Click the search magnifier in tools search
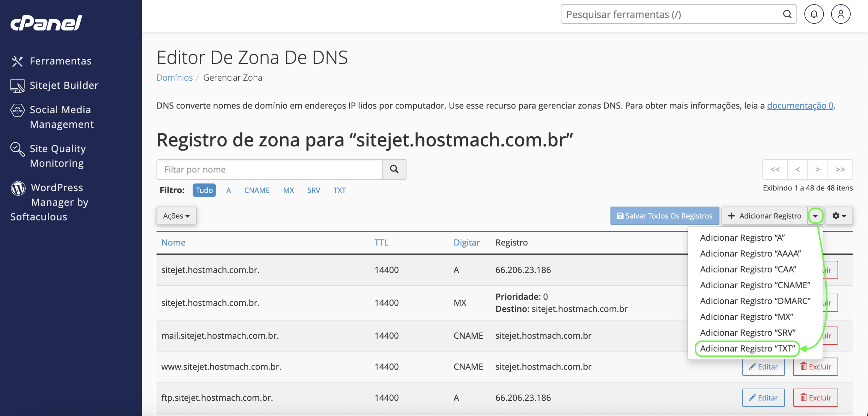The image size is (868, 416). point(787,14)
